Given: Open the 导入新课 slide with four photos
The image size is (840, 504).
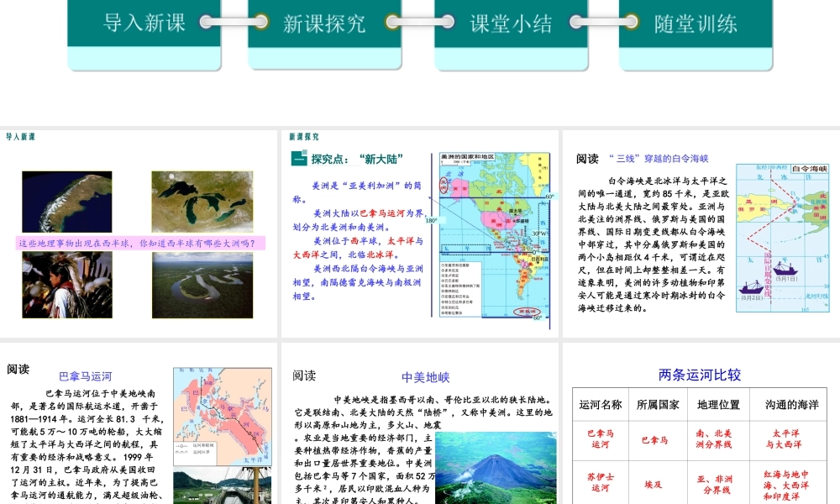Looking at the screenshot, I should 139,234.
